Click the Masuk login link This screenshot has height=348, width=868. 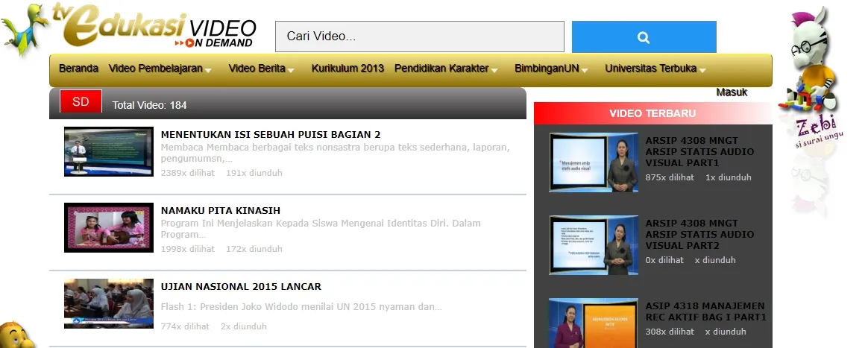[732, 92]
